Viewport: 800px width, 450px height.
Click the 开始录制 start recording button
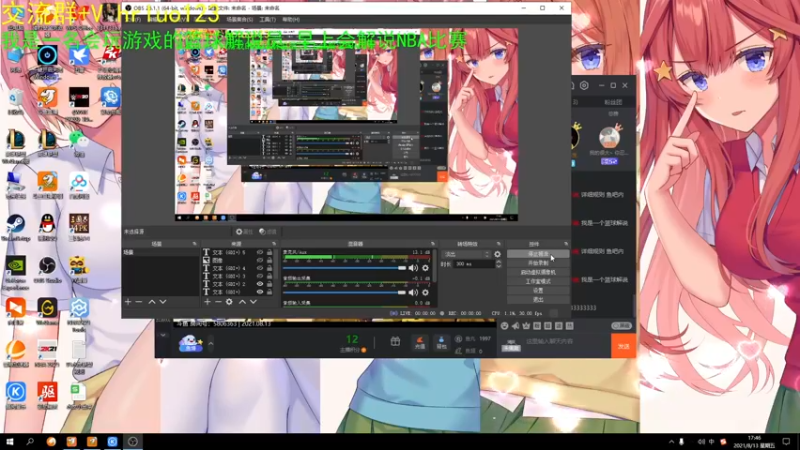point(538,263)
